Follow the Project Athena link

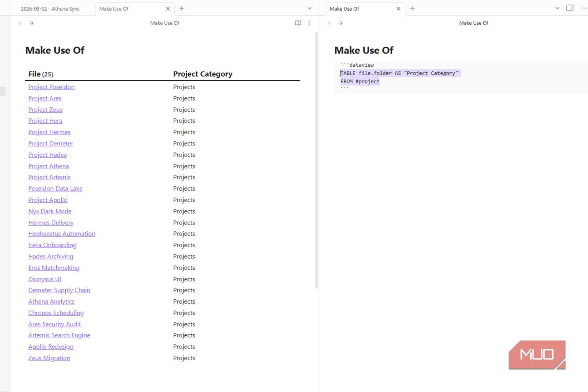[x=48, y=166]
